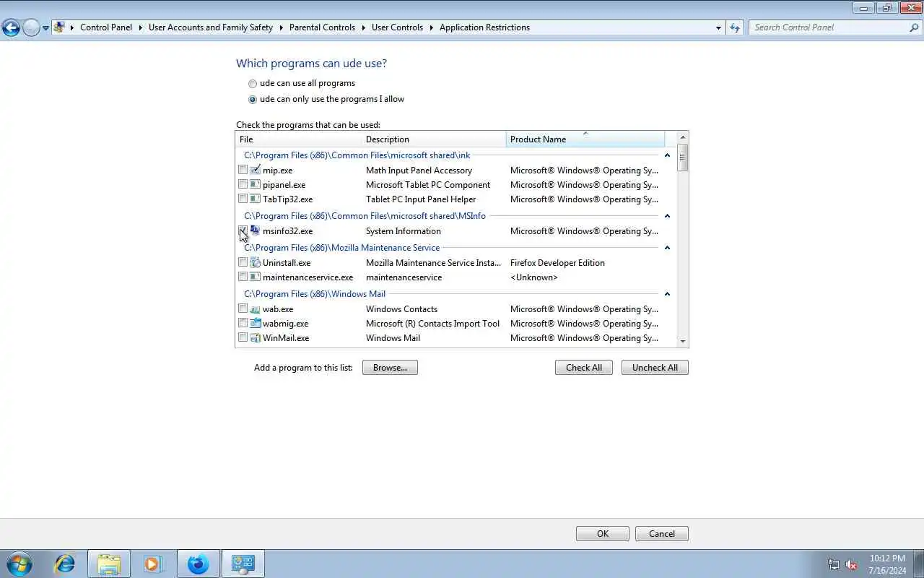This screenshot has width=924, height=578.
Task: Click the search magnifier icon
Action: coord(914,27)
